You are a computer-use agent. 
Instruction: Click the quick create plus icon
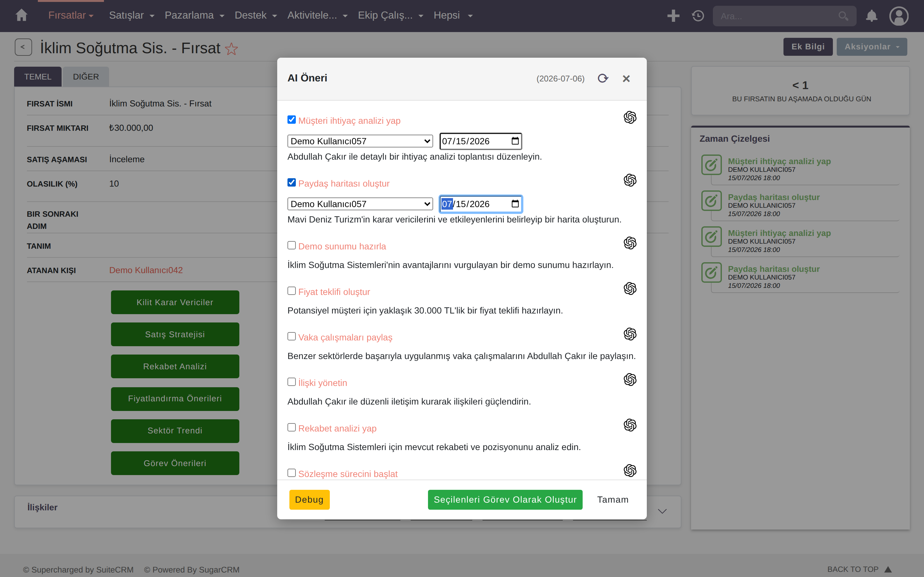tap(673, 16)
